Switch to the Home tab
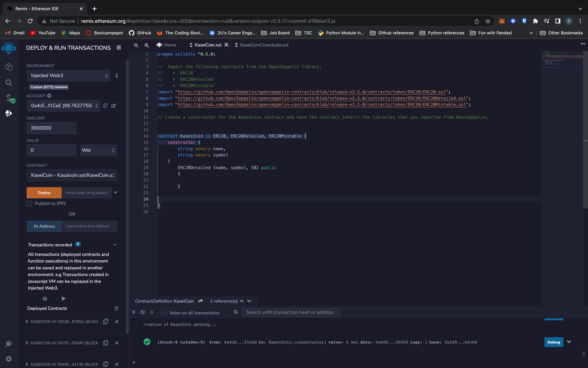This screenshot has width=588, height=368. click(167, 45)
